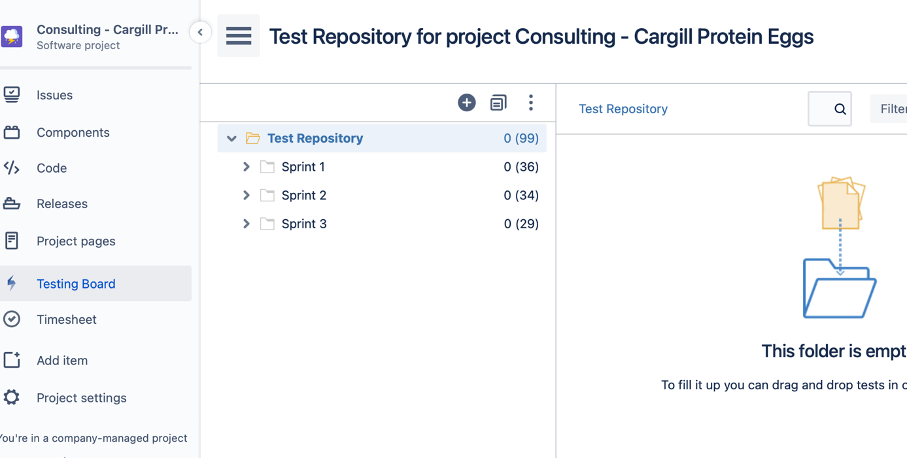Screen dimensions: 908x458
Task: Click the Test Repository breadcrumb link
Action: 623,109
